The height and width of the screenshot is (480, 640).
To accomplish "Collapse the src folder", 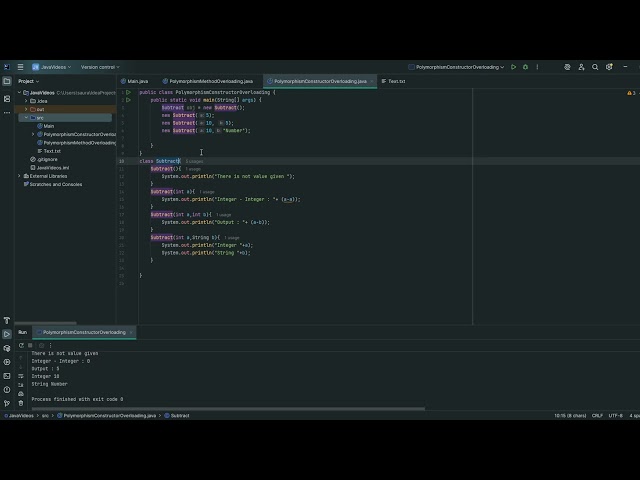I will pyautogui.click(x=26, y=118).
